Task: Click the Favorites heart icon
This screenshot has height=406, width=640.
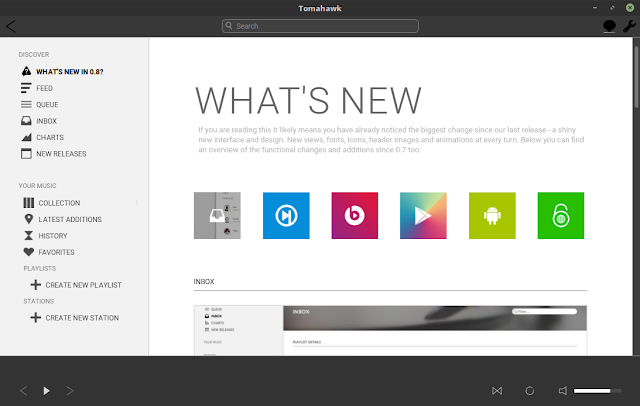Action: pos(29,252)
